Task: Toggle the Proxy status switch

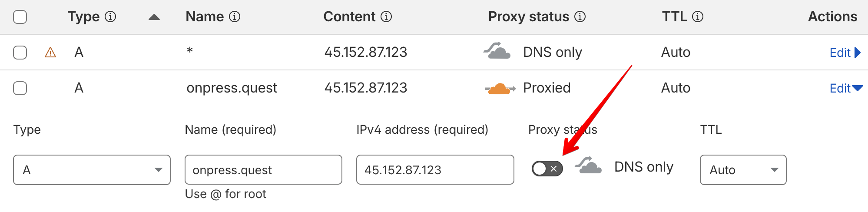Action: click(547, 169)
